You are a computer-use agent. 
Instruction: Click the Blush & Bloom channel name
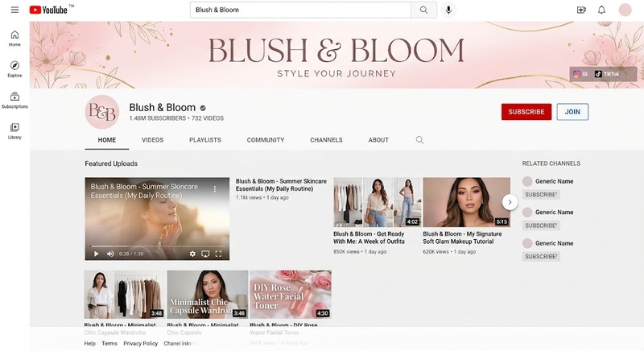click(163, 108)
